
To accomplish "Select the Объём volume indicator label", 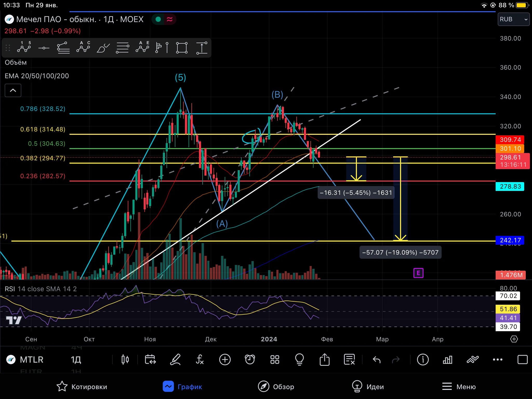I will point(16,63).
